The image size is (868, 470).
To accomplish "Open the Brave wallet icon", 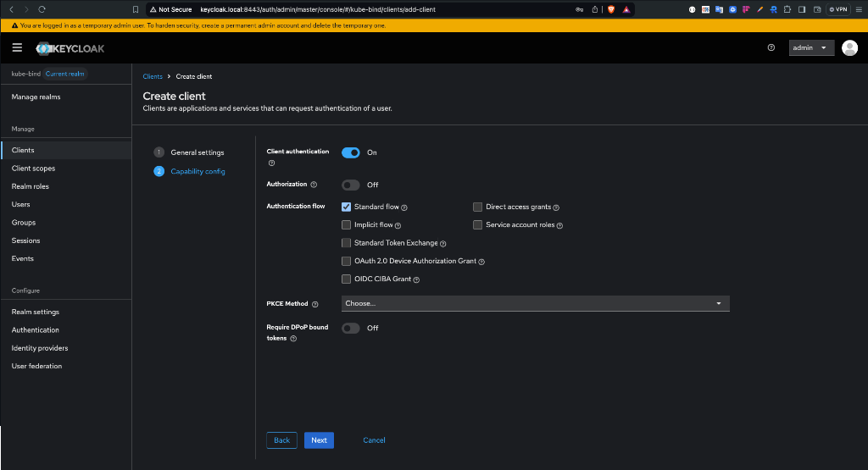I will click(x=817, y=9).
